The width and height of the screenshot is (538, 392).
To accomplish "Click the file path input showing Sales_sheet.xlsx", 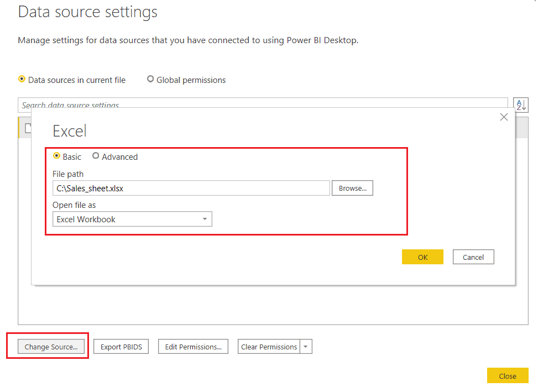I will 191,188.
